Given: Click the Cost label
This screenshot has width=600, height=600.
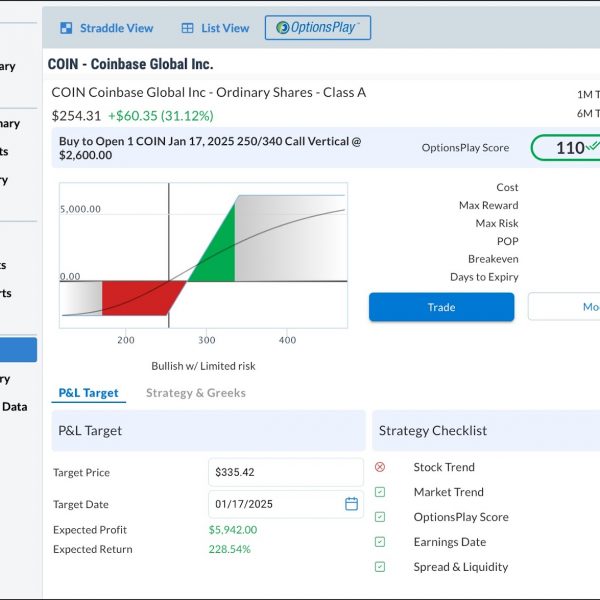Looking at the screenshot, I should [x=507, y=187].
